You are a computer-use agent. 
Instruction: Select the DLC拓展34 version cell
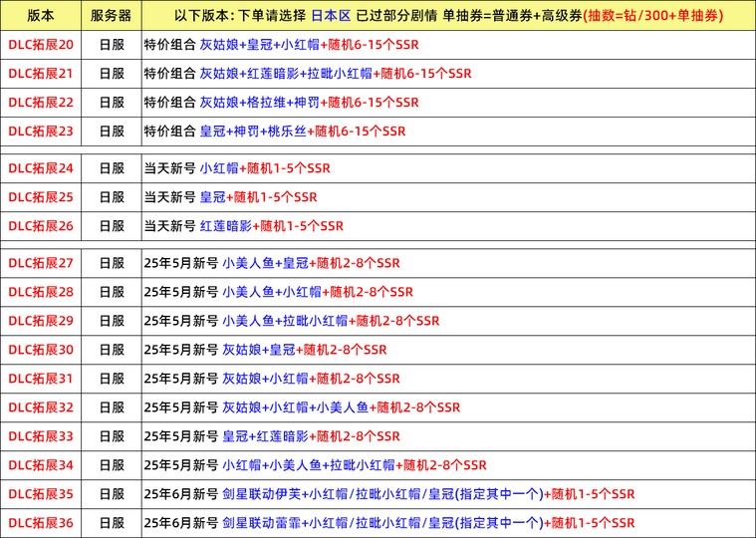(41, 465)
